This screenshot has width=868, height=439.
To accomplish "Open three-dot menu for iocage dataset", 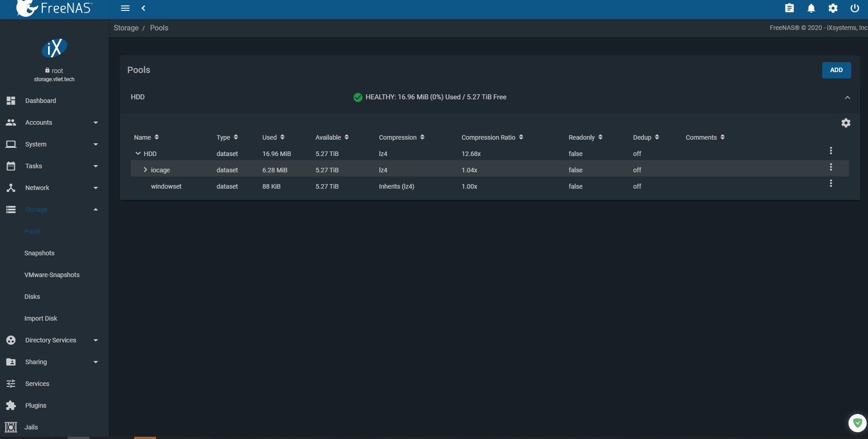I will click(x=831, y=167).
